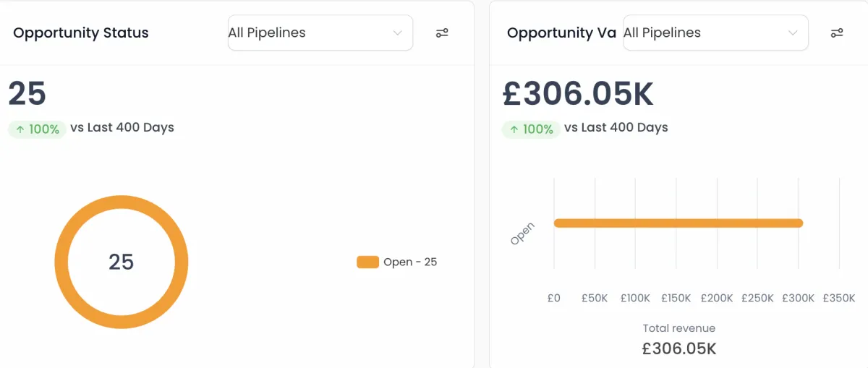The height and width of the screenshot is (368, 868).
Task: Click 'vs Last 400 Days' under Opportunity Status
Action: (x=122, y=127)
